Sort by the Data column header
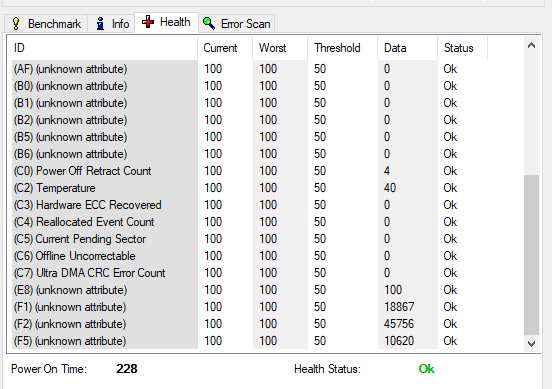Viewport: 552px width, 389px height. click(x=408, y=48)
